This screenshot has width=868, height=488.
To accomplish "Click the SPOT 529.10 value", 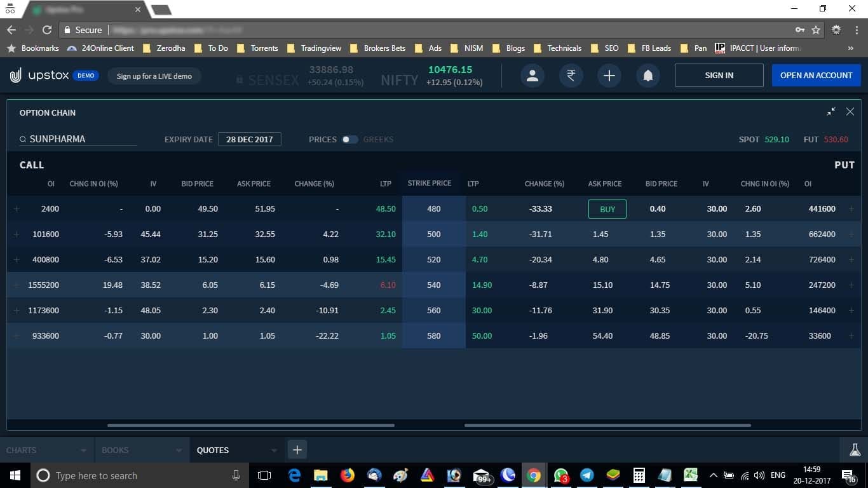I will tap(776, 139).
